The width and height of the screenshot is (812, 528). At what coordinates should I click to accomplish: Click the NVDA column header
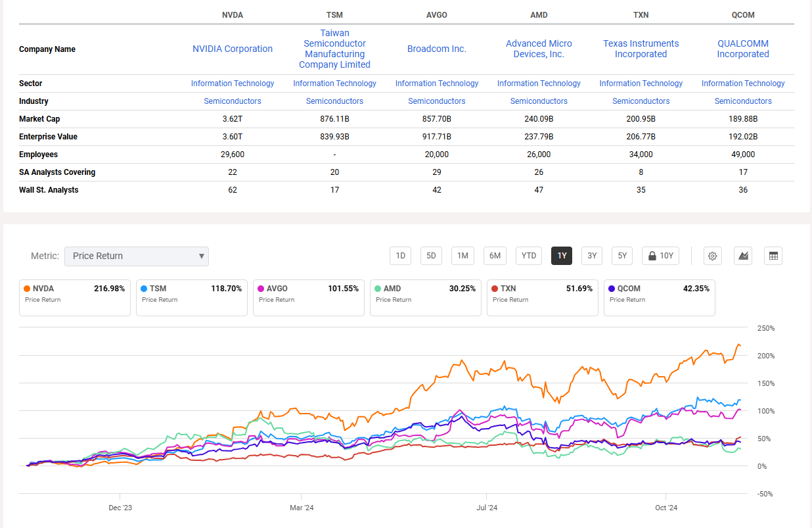(233, 15)
